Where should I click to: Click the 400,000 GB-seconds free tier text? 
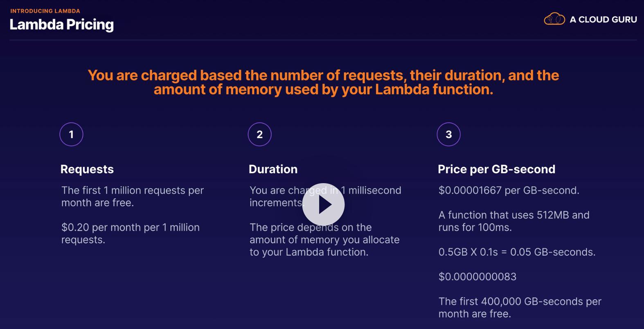pyautogui.click(x=520, y=307)
